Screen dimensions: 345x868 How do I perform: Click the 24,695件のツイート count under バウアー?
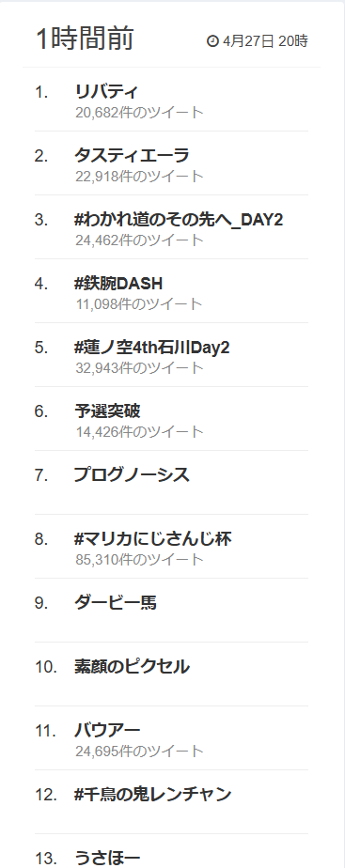click(x=140, y=752)
